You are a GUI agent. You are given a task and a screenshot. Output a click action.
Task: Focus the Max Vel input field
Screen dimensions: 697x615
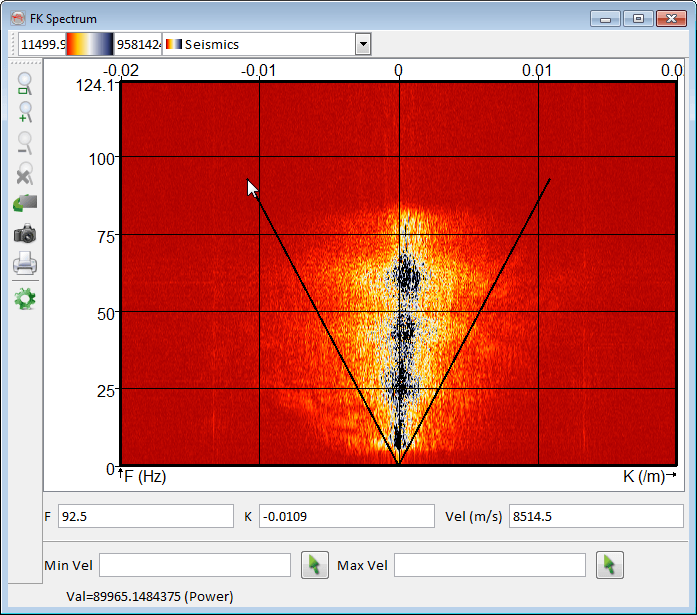pos(489,565)
